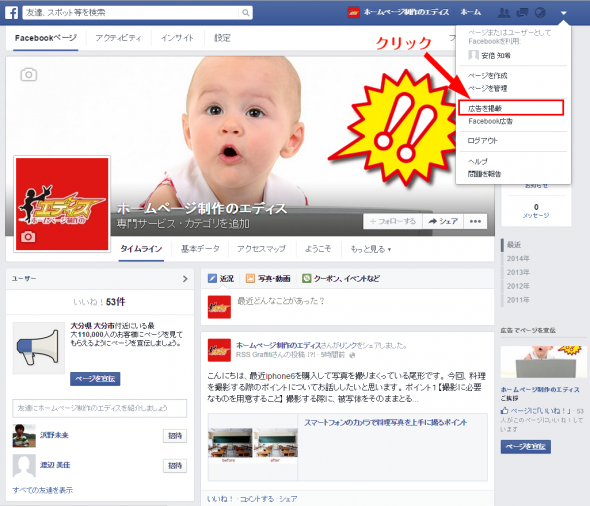Open friend requests icon in top bar
The width and height of the screenshot is (590, 506).
pyautogui.click(x=504, y=13)
